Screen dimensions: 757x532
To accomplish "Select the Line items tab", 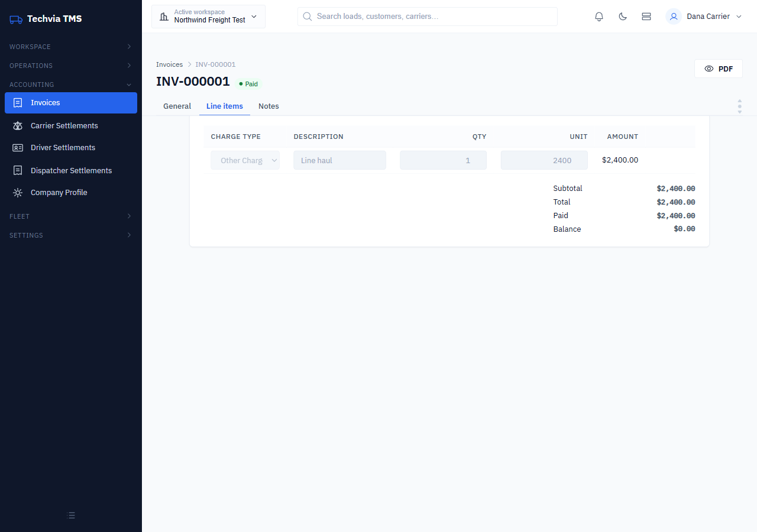I will point(225,106).
